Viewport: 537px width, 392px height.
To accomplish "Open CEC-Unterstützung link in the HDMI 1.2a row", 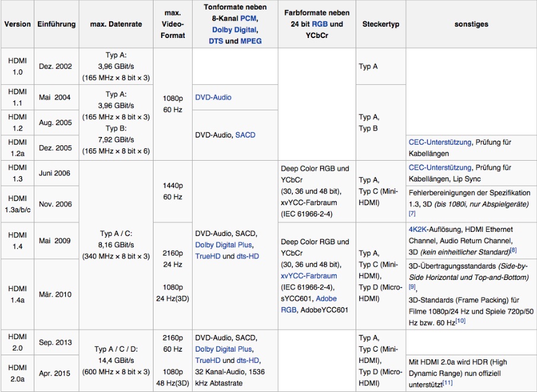I will tap(440, 142).
